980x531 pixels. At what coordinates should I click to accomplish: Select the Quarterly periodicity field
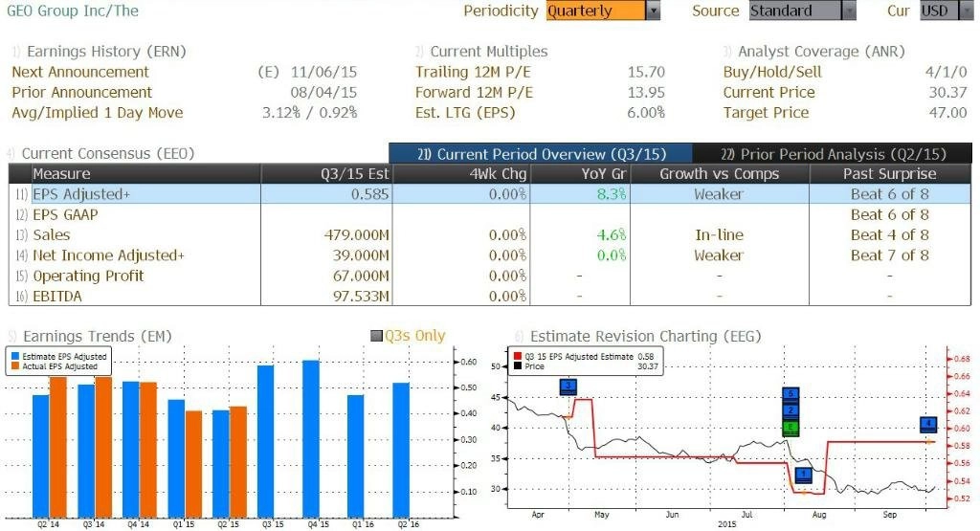coord(595,11)
